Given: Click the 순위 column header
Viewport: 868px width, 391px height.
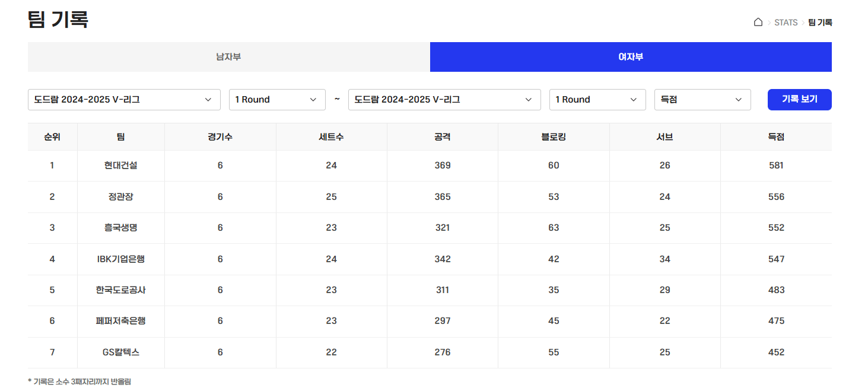Looking at the screenshot, I should [52, 137].
